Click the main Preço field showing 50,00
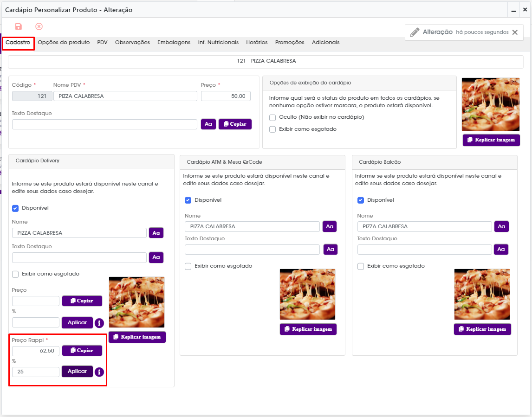 coord(226,96)
